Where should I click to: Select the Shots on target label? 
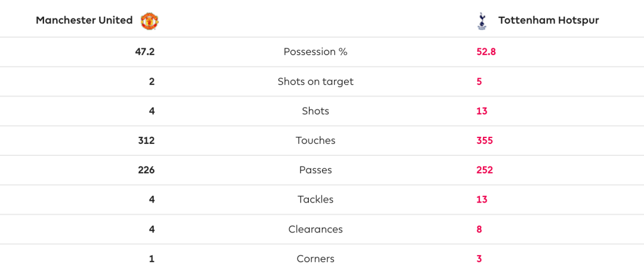tap(315, 81)
